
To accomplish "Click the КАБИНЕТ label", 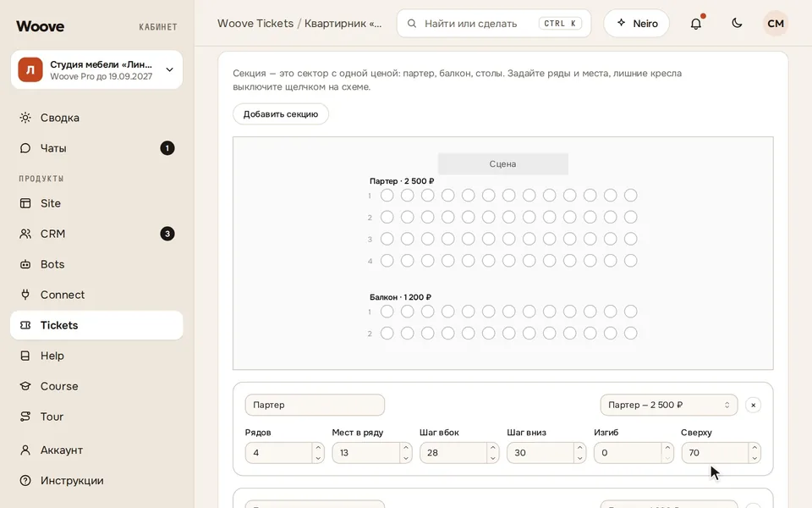I will [158, 27].
